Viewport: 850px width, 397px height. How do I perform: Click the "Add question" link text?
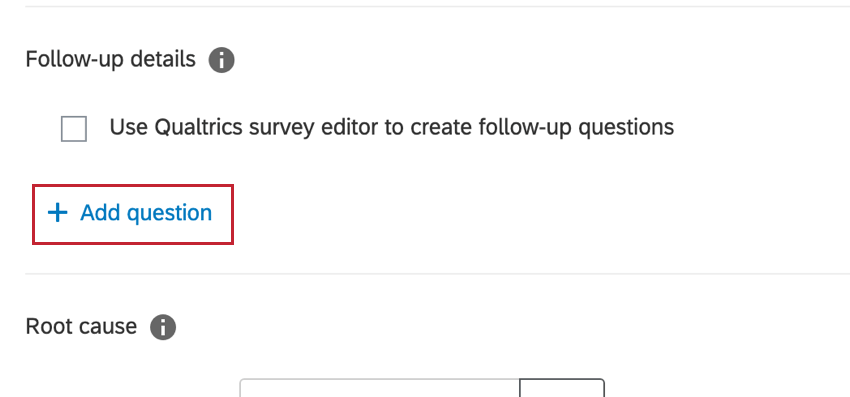(x=146, y=213)
